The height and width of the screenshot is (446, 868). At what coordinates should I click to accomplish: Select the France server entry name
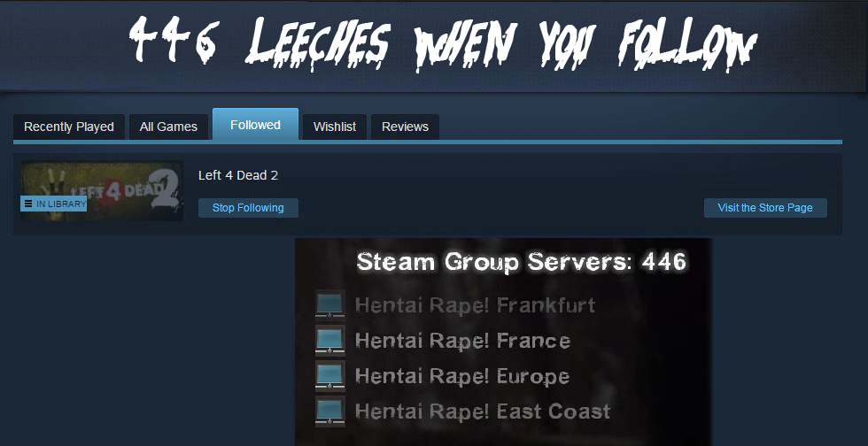462,341
